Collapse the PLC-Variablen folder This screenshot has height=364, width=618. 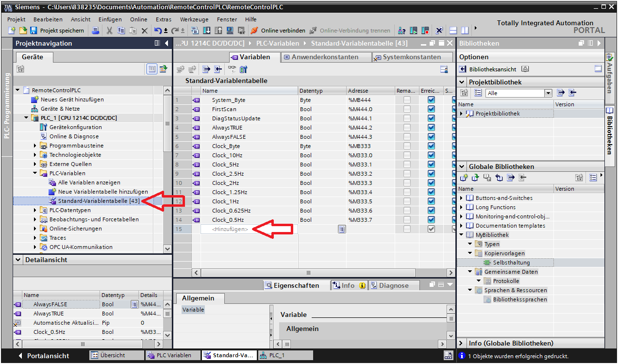tap(35, 173)
